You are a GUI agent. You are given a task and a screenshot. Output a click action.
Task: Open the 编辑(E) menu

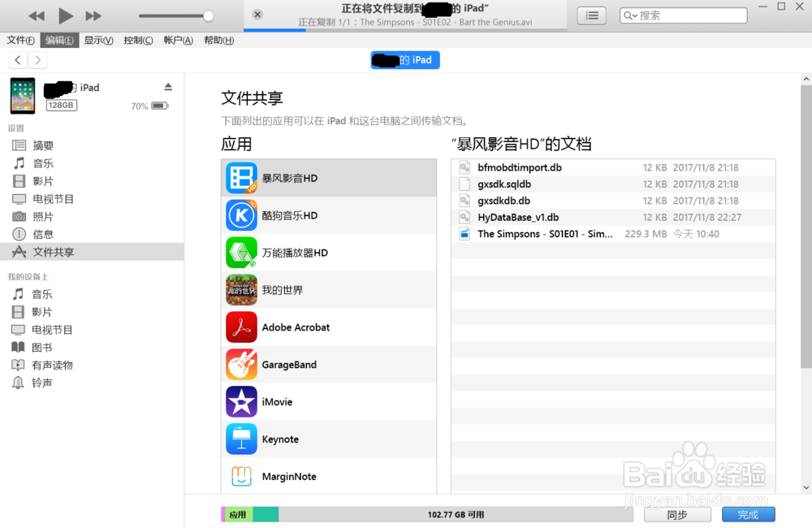coord(59,40)
